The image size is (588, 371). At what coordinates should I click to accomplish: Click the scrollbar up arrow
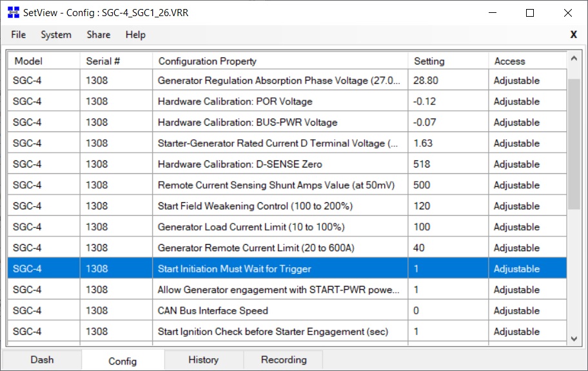(574, 59)
